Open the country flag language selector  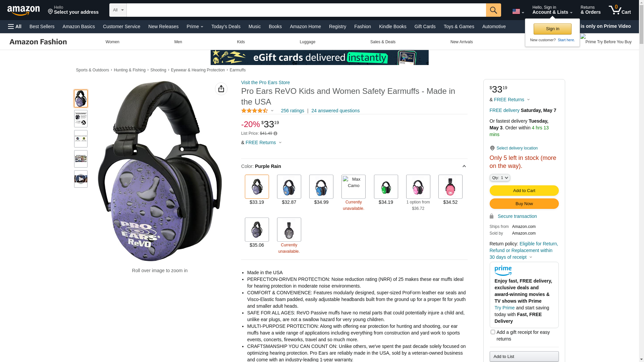(518, 12)
